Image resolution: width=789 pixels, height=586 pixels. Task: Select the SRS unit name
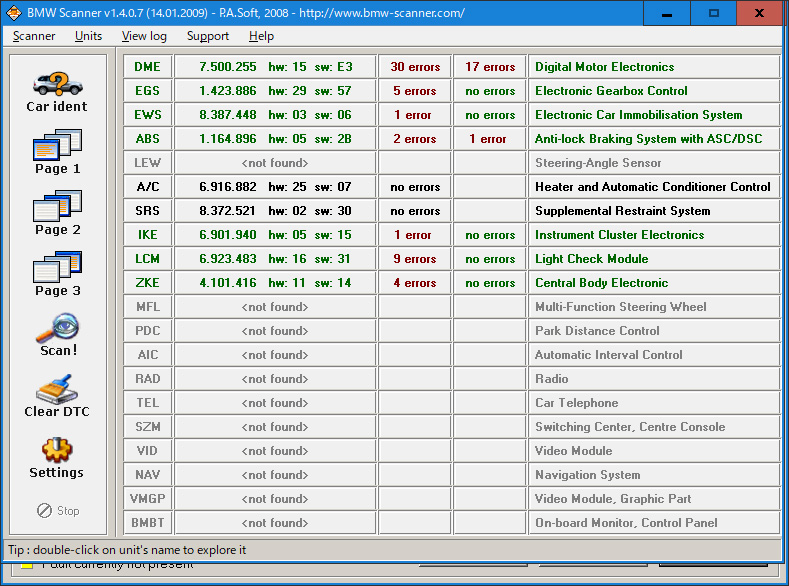[148, 211]
